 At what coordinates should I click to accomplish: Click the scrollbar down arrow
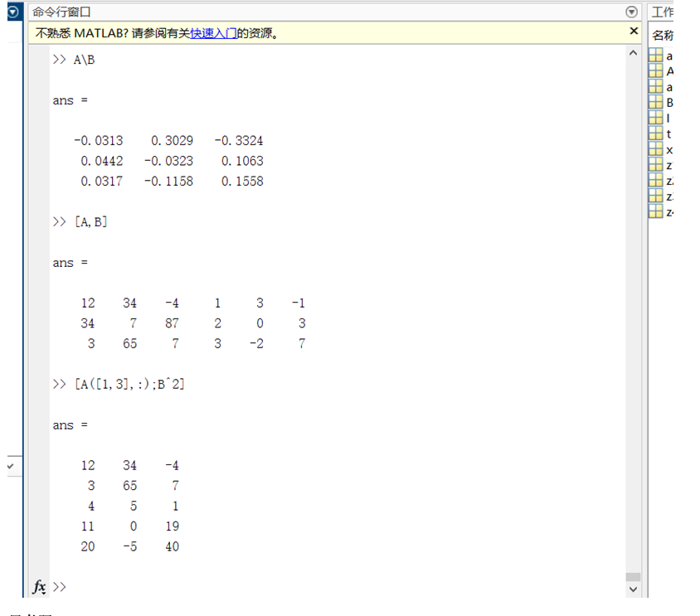point(633,589)
